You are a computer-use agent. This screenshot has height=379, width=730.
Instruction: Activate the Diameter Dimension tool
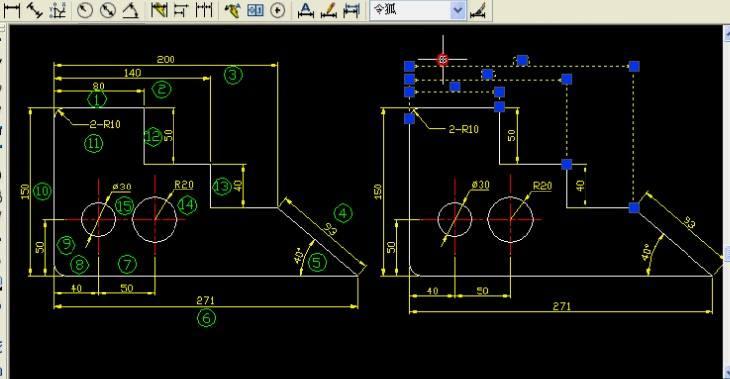click(x=108, y=10)
